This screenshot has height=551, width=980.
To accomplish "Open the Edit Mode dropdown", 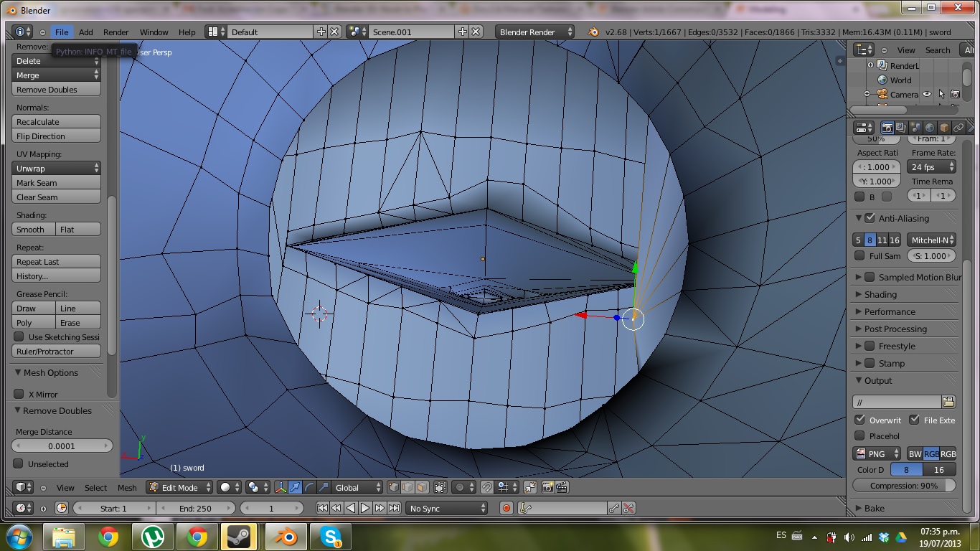I will pos(180,487).
